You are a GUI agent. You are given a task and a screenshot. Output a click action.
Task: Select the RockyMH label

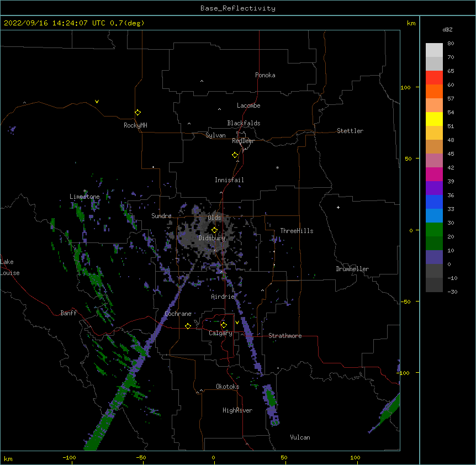(x=135, y=125)
